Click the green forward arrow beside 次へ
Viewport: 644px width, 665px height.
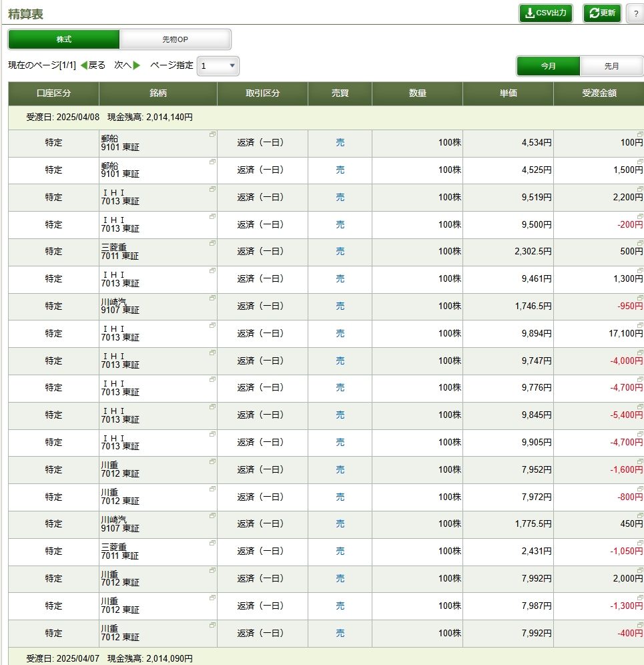point(137,65)
